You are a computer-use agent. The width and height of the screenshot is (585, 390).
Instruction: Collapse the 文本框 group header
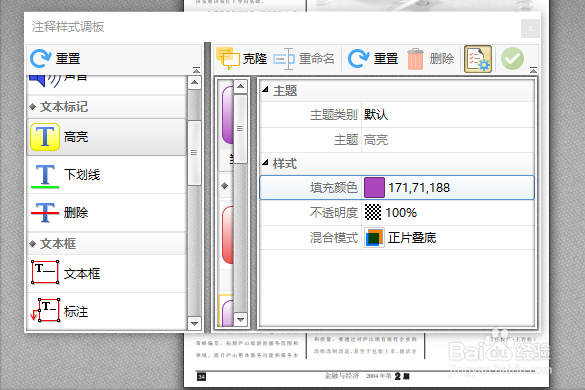click(107, 244)
